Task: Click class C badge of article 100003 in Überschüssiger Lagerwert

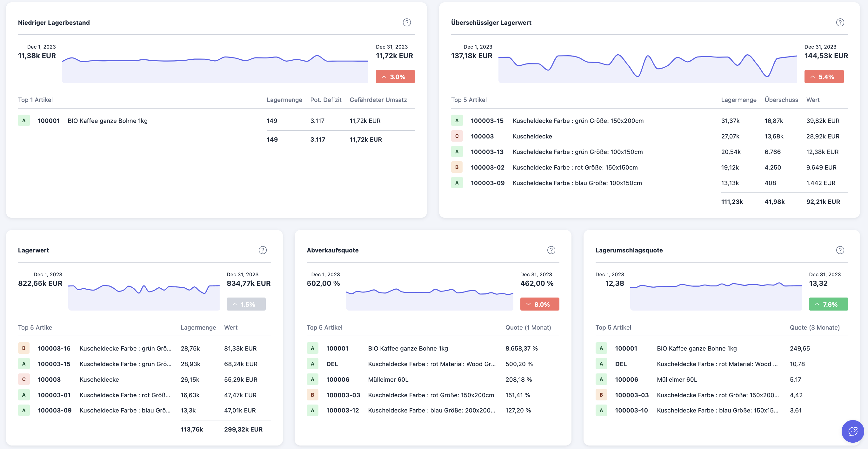Action: tap(457, 136)
